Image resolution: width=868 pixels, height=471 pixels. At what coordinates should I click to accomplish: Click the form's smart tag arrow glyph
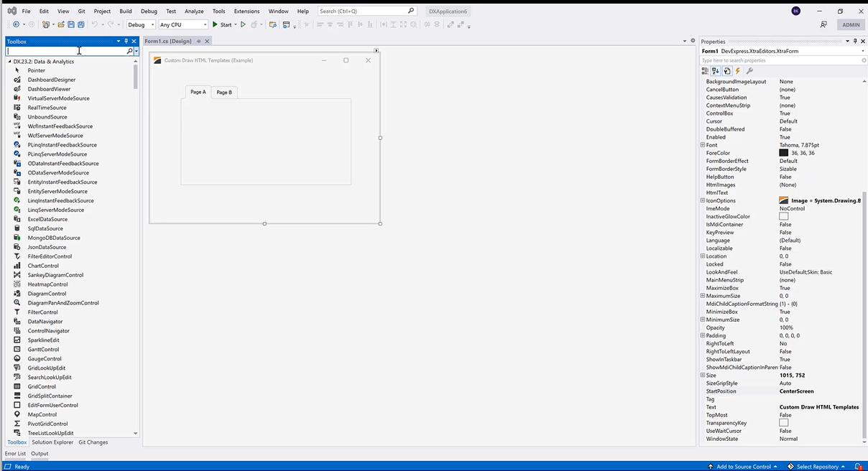[x=377, y=50]
